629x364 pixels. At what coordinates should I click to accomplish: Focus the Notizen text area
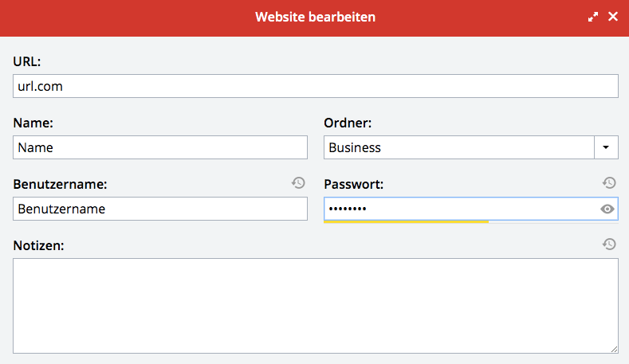(x=316, y=306)
